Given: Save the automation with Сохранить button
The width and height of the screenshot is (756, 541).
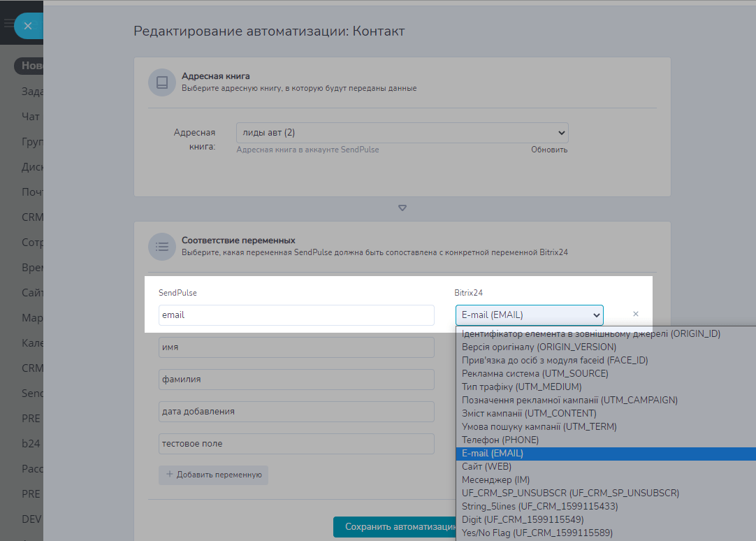Looking at the screenshot, I should pyautogui.click(x=395, y=527).
